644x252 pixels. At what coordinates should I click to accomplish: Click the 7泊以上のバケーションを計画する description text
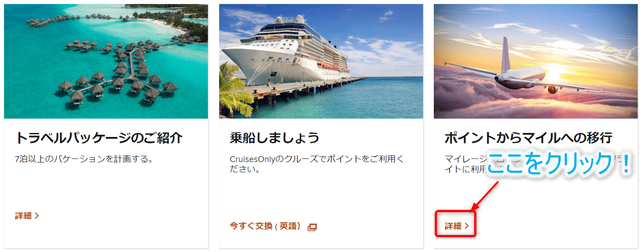pyautogui.click(x=84, y=159)
